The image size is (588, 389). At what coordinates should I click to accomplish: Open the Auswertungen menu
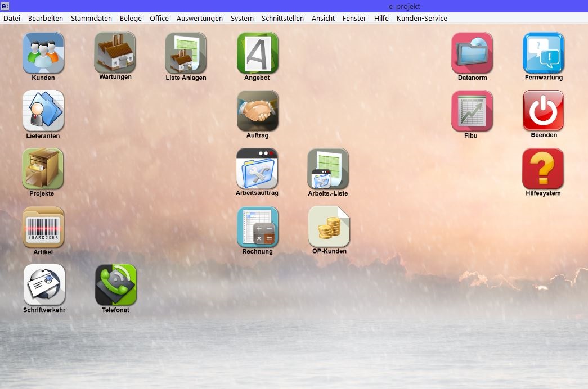tap(199, 18)
